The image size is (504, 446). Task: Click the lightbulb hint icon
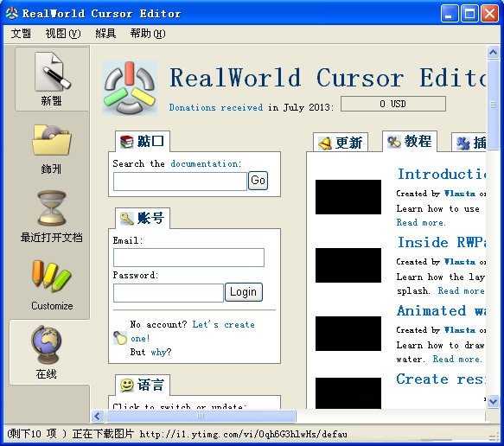pos(120,338)
